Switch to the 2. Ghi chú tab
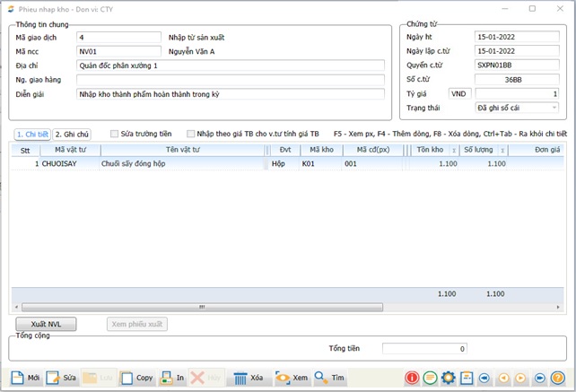This screenshot has width=576, height=392. pos(72,134)
